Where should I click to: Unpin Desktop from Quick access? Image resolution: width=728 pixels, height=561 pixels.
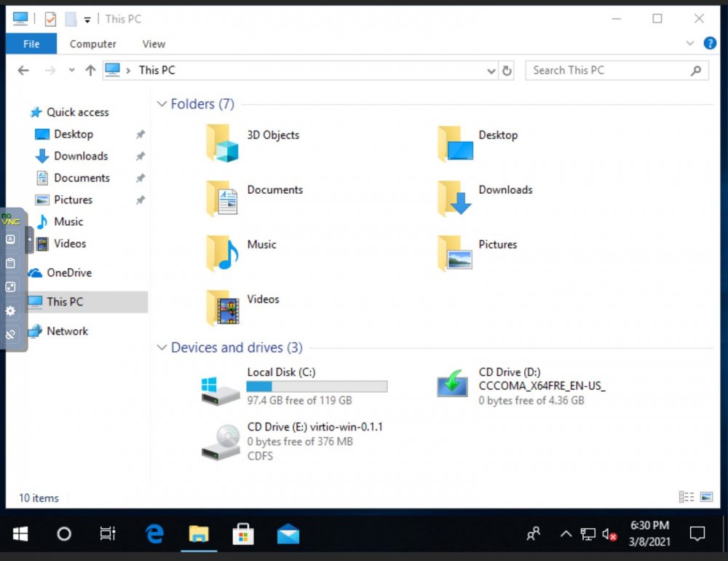point(141,134)
